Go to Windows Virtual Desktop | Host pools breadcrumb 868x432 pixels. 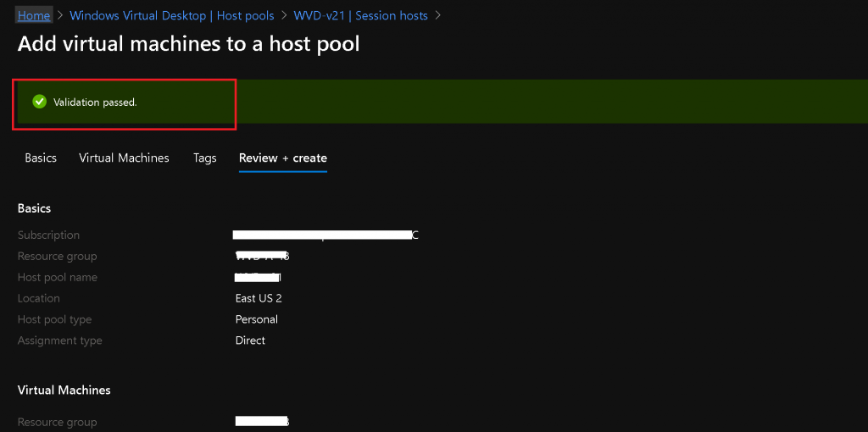(171, 15)
